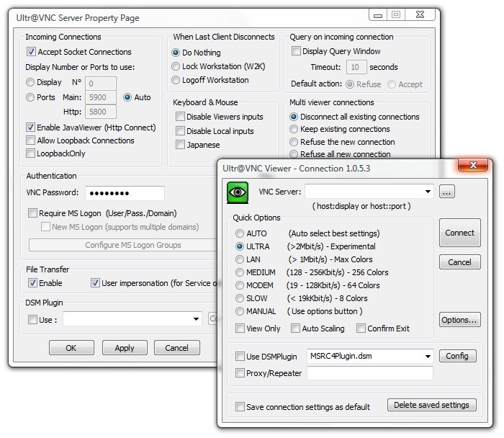Click the green eye UltraVNC Viewer icon
This screenshot has width=504, height=438.
point(238,192)
